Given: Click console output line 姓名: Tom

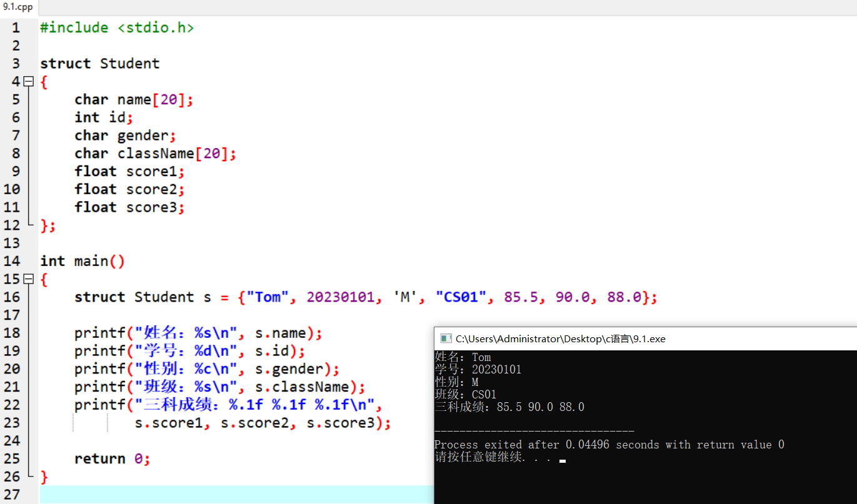Looking at the screenshot, I should [x=463, y=357].
